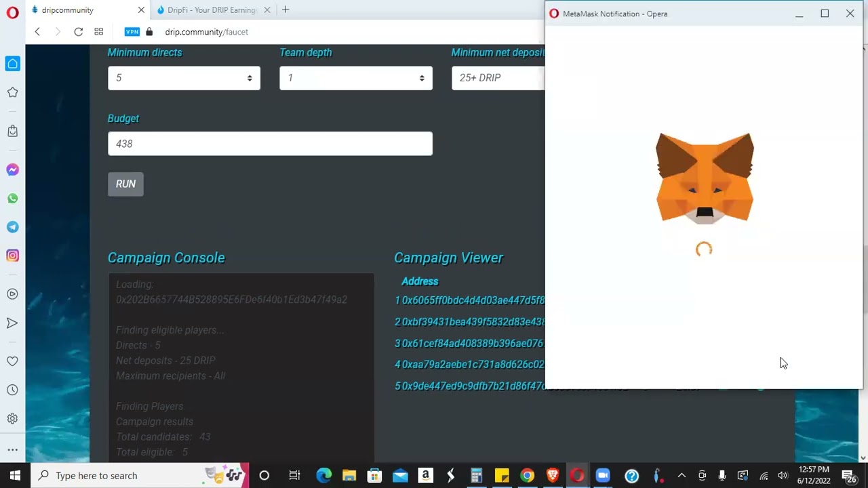Open WhatsApp in the Opera sidebar

click(x=12, y=199)
